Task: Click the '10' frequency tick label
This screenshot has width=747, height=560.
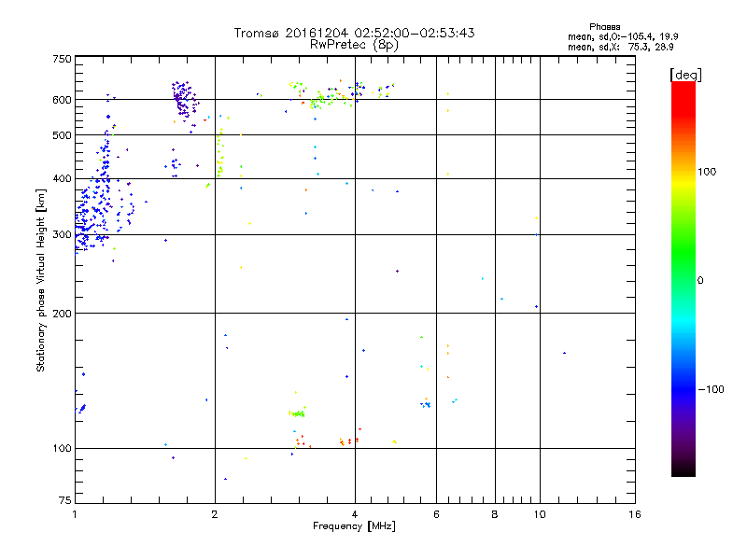Action: tap(540, 514)
